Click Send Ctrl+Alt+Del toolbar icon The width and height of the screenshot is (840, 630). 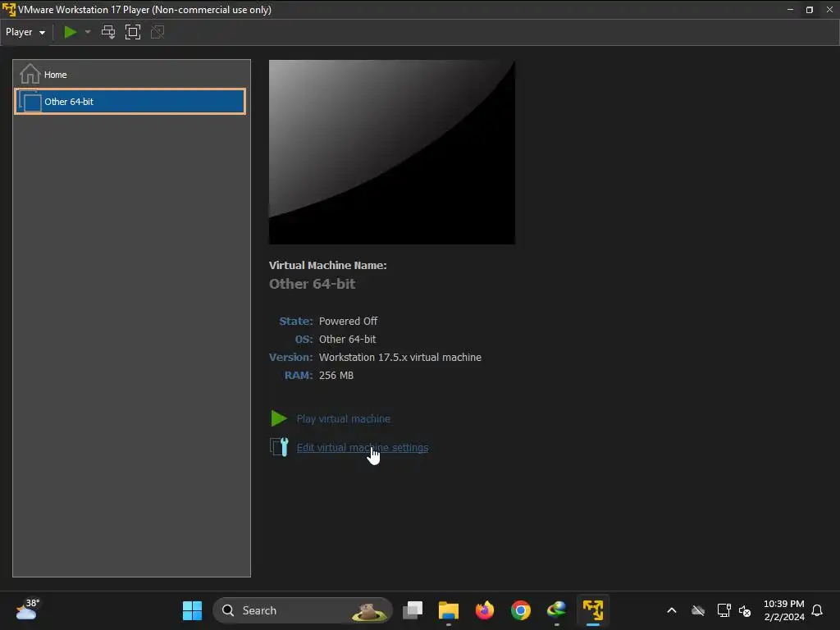(108, 32)
